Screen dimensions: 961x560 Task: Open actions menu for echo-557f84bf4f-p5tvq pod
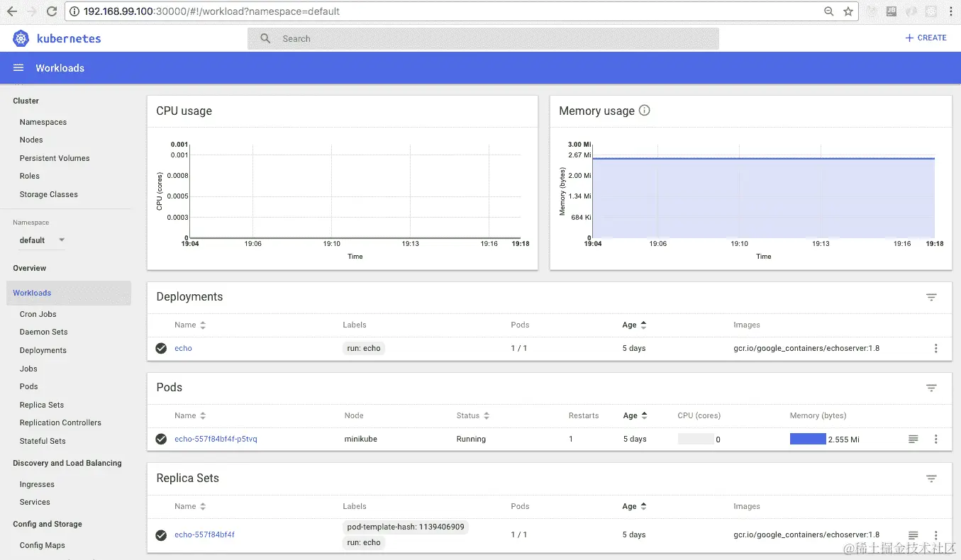(x=936, y=439)
